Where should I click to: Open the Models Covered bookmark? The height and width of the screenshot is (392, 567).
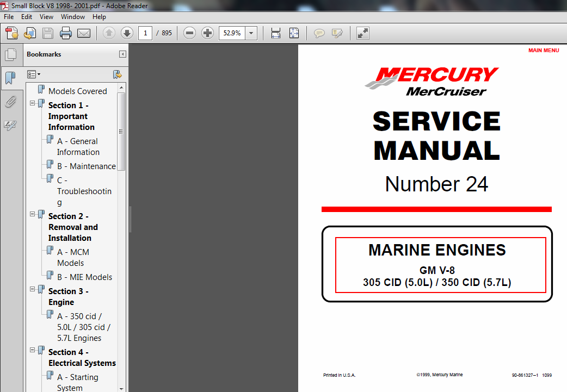(78, 91)
